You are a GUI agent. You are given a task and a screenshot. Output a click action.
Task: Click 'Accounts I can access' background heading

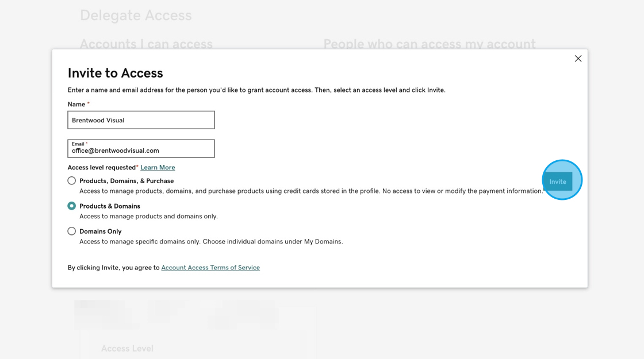pyautogui.click(x=146, y=44)
